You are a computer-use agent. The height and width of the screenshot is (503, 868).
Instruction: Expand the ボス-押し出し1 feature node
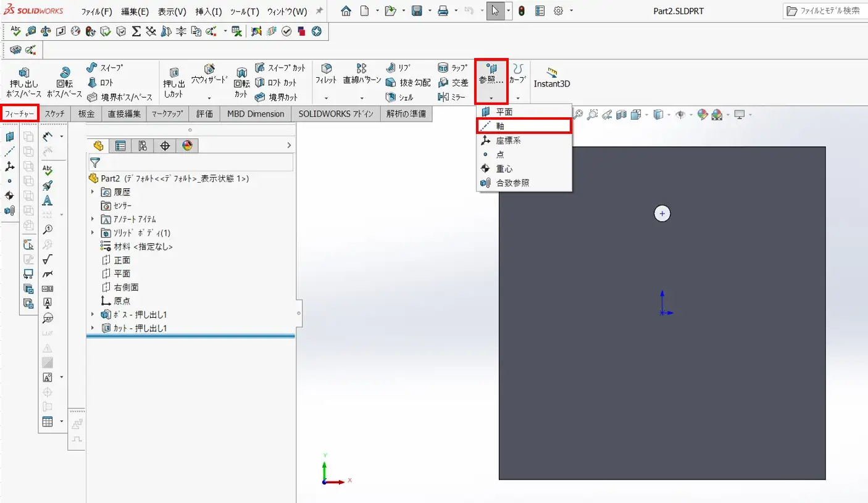[x=93, y=315]
